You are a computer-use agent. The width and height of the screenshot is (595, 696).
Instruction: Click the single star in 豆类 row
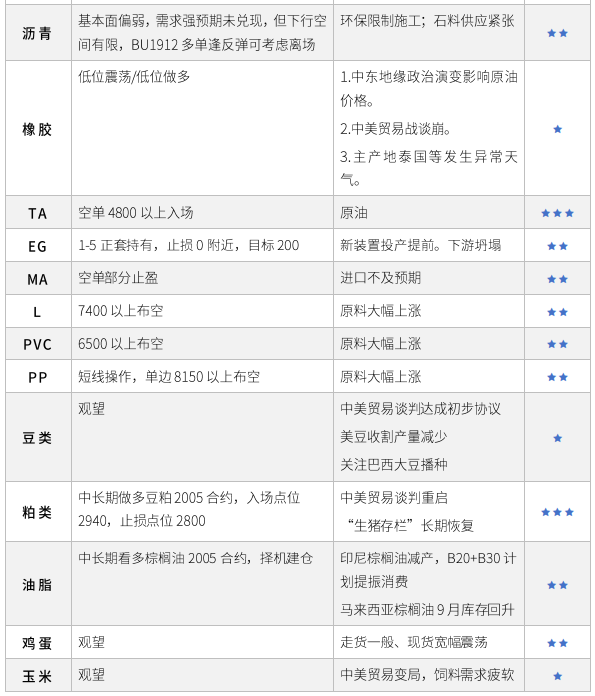coord(557,439)
